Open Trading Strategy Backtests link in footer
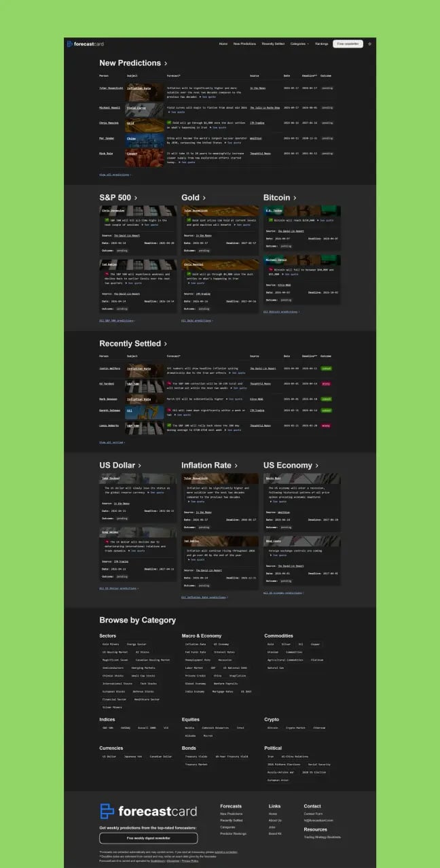Viewport: 440px width, 868px height. [x=322, y=837]
